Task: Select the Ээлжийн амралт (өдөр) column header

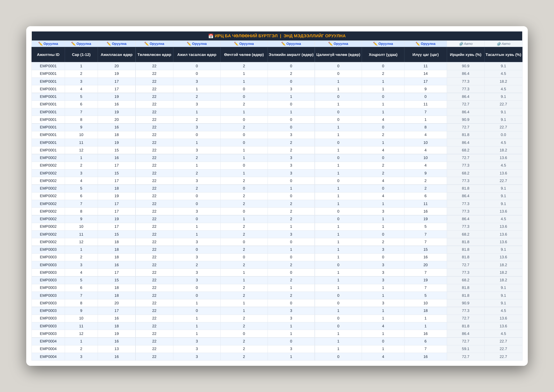Action: pyautogui.click(x=291, y=54)
